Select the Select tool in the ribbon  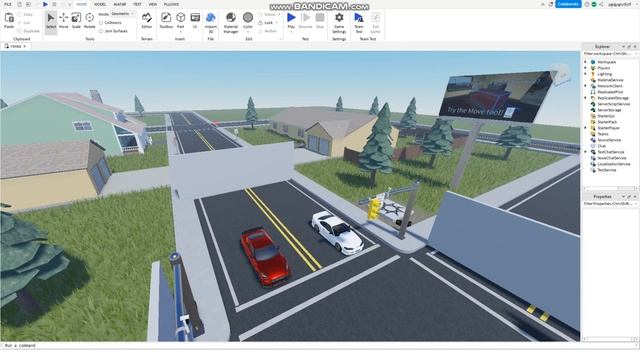pyautogui.click(x=51, y=21)
